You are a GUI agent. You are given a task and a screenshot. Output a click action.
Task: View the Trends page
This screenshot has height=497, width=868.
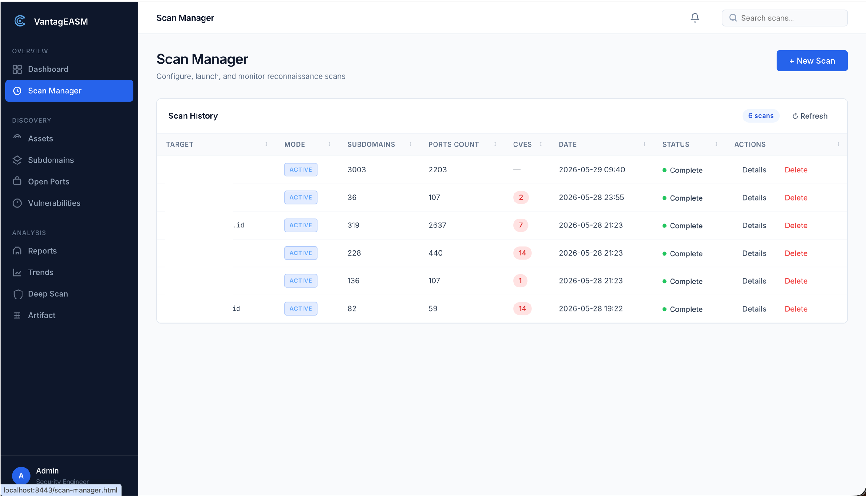pos(69,272)
